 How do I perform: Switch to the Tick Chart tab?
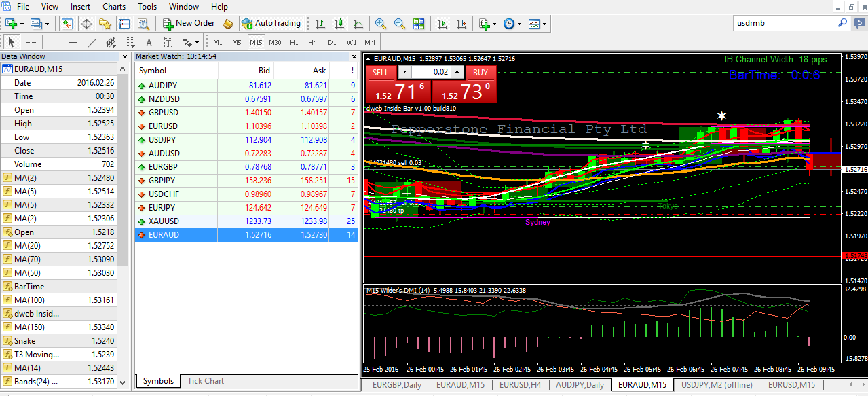point(206,381)
